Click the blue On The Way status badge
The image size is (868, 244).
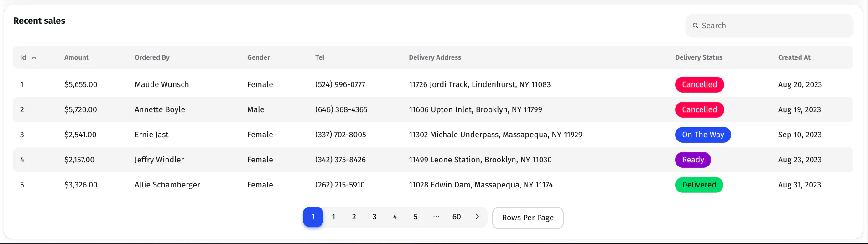(x=703, y=135)
